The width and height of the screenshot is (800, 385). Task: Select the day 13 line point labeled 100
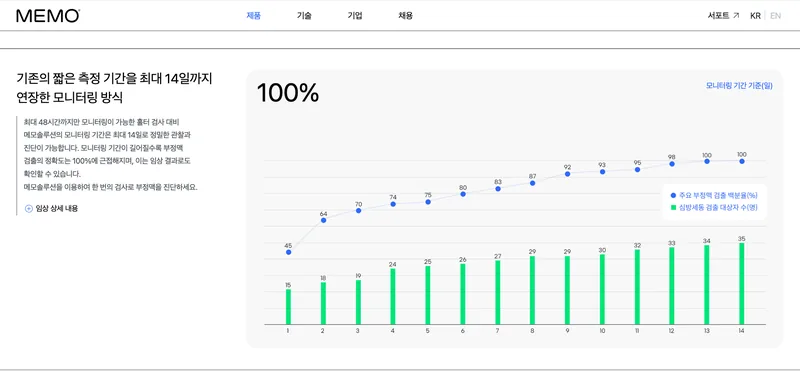point(707,161)
